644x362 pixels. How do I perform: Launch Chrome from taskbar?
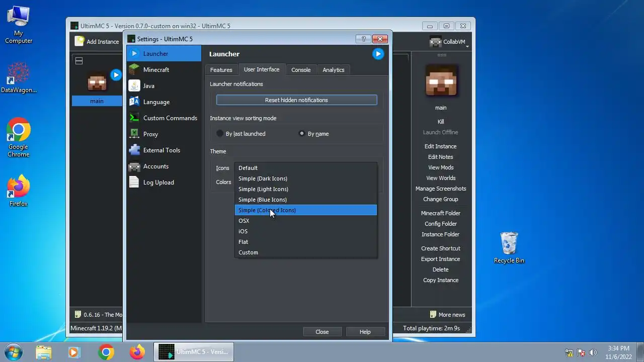(x=106, y=352)
